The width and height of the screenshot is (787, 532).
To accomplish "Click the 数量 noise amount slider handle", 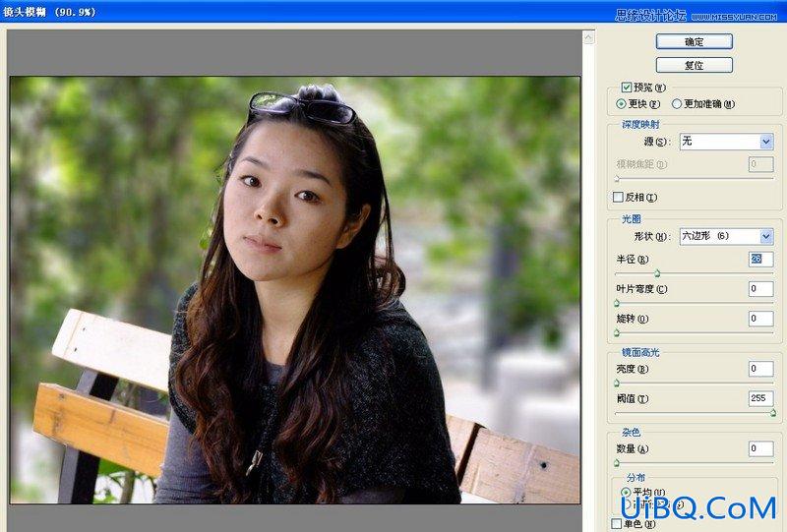I will point(617,463).
